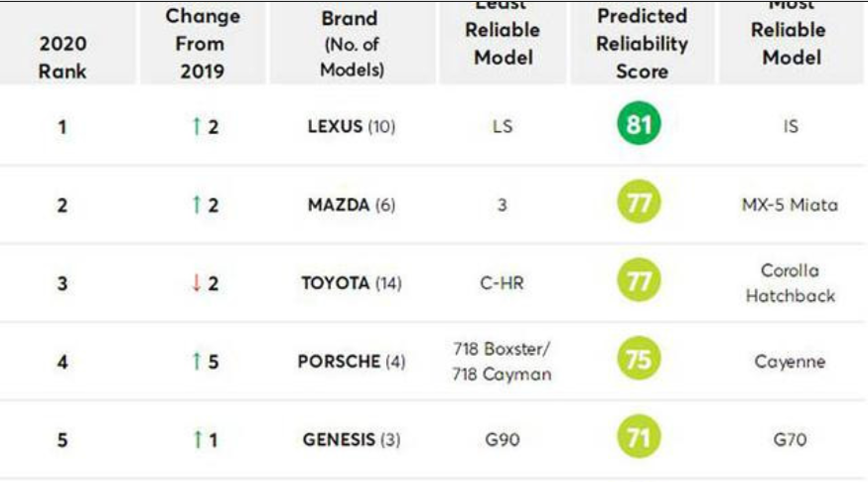Click the green up arrow in Genesis row

click(x=197, y=439)
